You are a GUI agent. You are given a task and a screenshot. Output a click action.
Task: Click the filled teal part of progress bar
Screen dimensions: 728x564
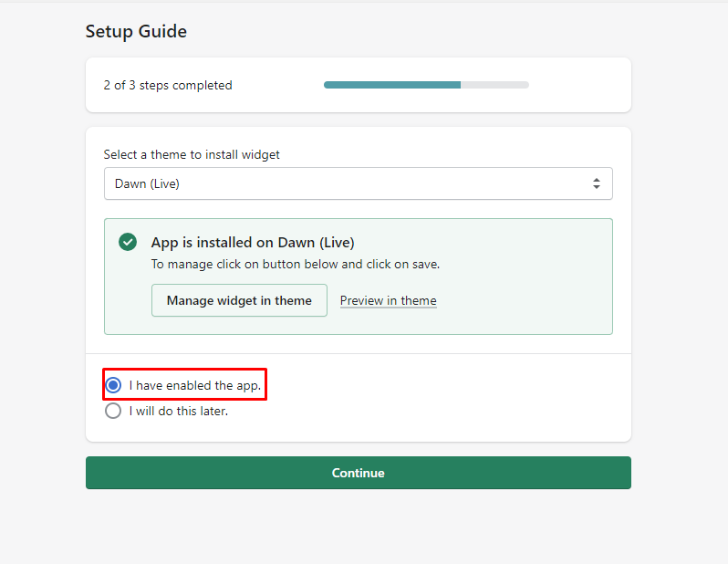(392, 85)
